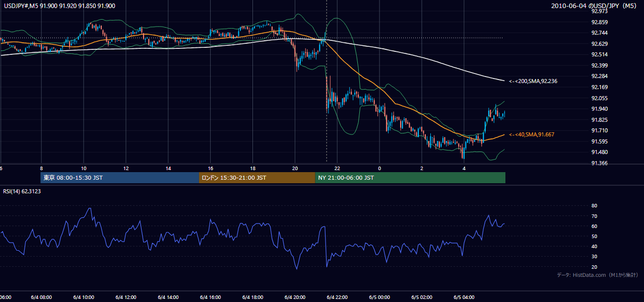The width and height of the screenshot is (644, 302).
Task: Click RSI scale value 60
Action: point(595,226)
